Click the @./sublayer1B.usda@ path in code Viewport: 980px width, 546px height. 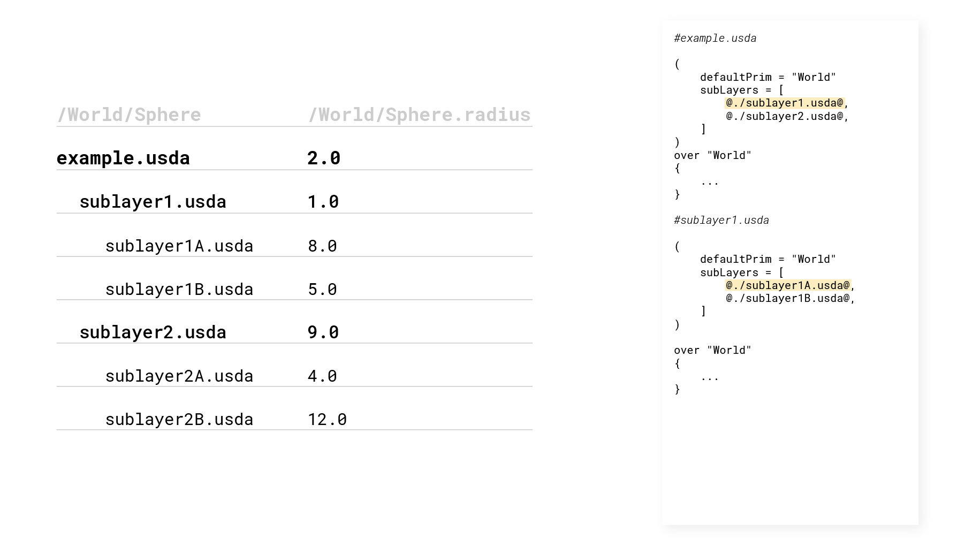(788, 298)
